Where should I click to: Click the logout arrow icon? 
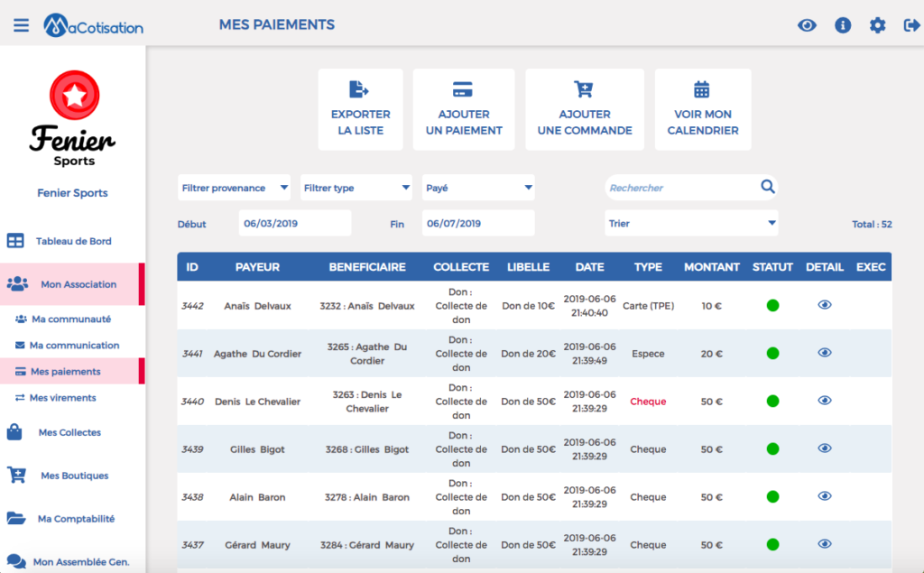point(911,25)
